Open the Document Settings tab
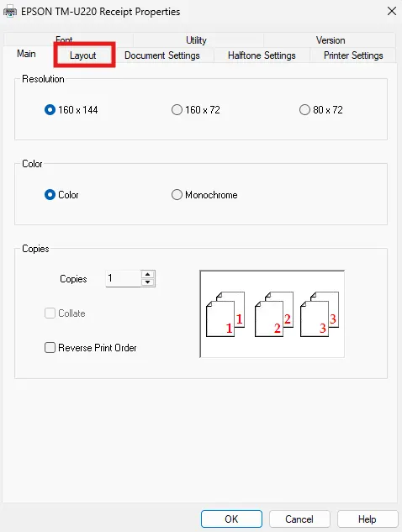402x532 pixels. pyautogui.click(x=162, y=55)
